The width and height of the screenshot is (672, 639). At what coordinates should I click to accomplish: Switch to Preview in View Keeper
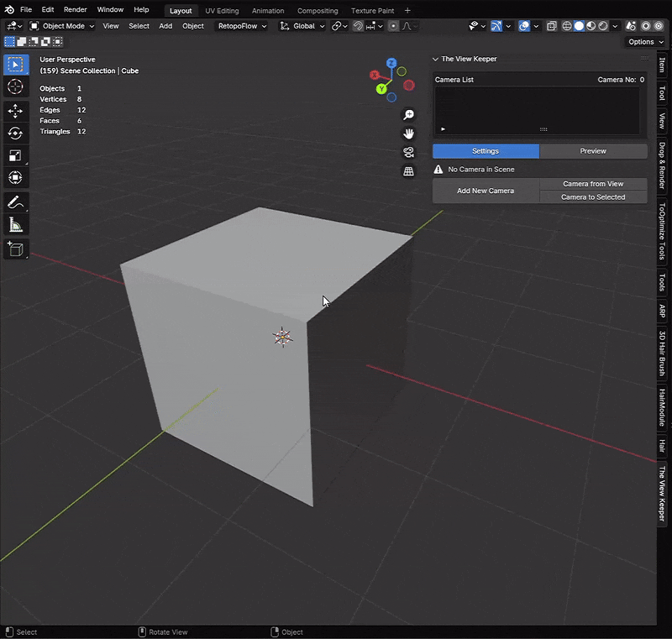(593, 151)
